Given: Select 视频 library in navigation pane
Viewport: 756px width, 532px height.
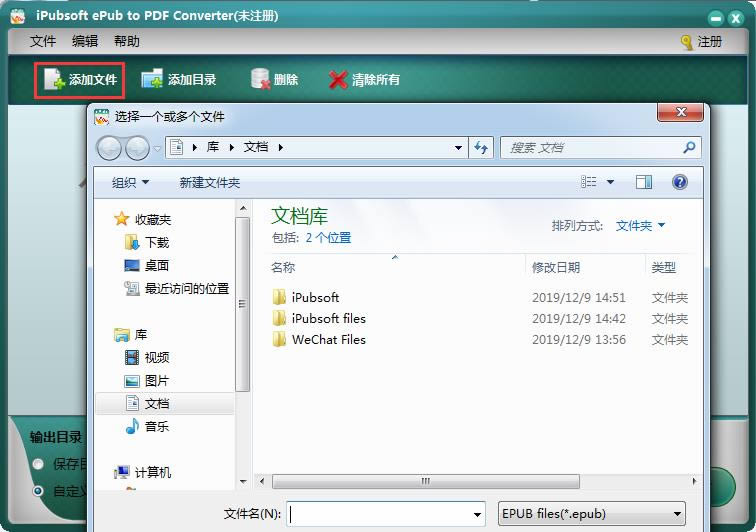Looking at the screenshot, I should [147, 357].
